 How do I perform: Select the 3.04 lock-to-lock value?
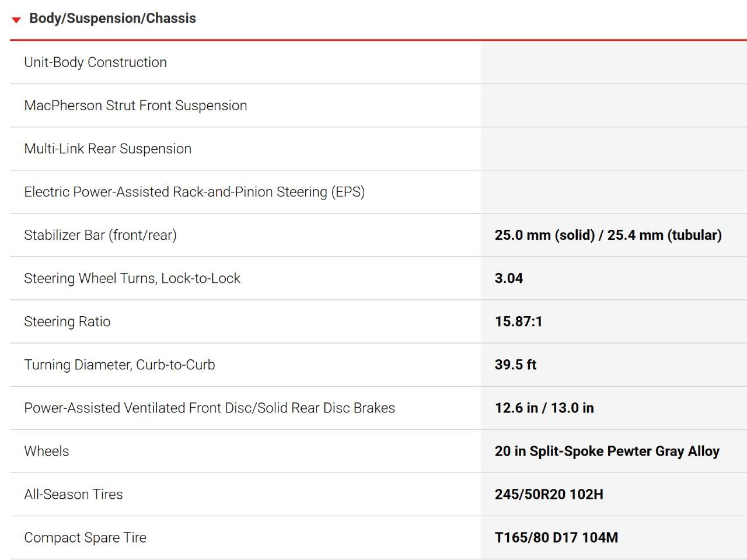pyautogui.click(x=509, y=278)
